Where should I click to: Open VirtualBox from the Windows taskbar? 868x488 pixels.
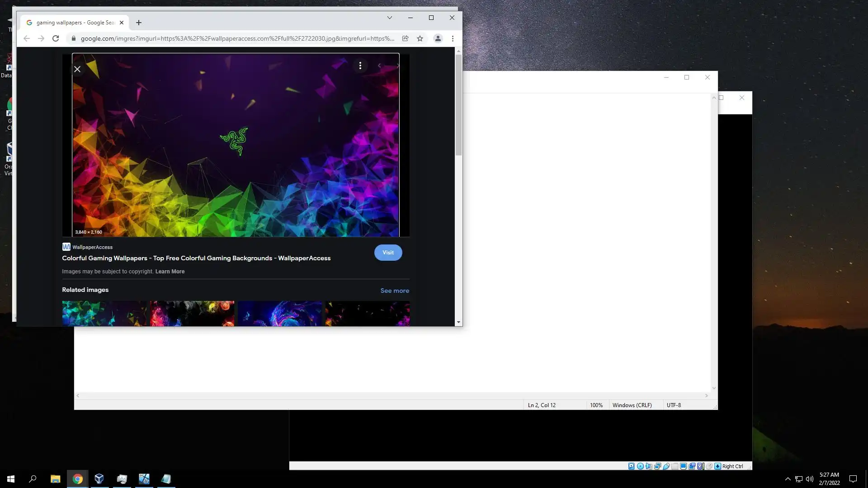(99, 479)
